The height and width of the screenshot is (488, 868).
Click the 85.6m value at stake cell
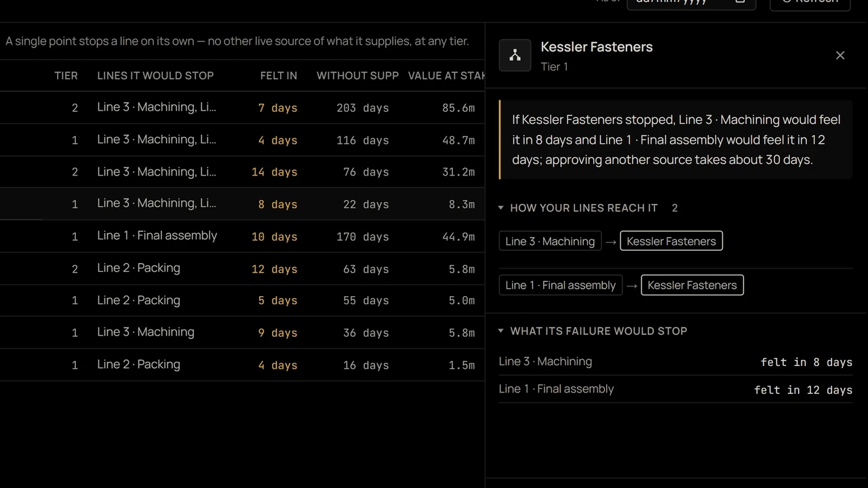(x=458, y=108)
